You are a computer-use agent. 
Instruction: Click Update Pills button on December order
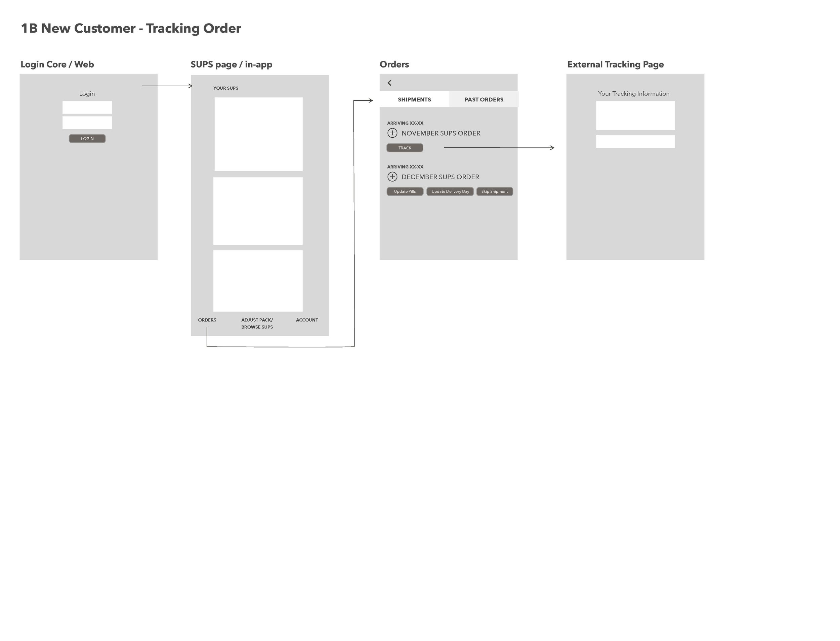coord(404,191)
